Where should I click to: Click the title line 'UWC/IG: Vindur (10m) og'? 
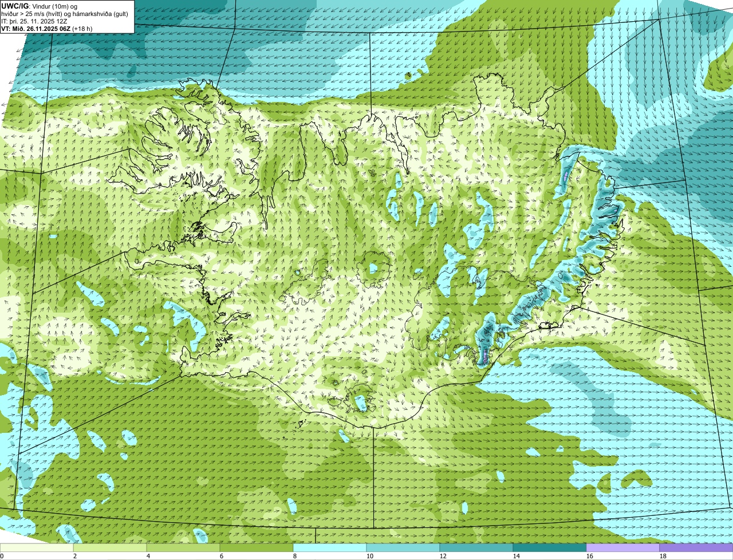40,6
